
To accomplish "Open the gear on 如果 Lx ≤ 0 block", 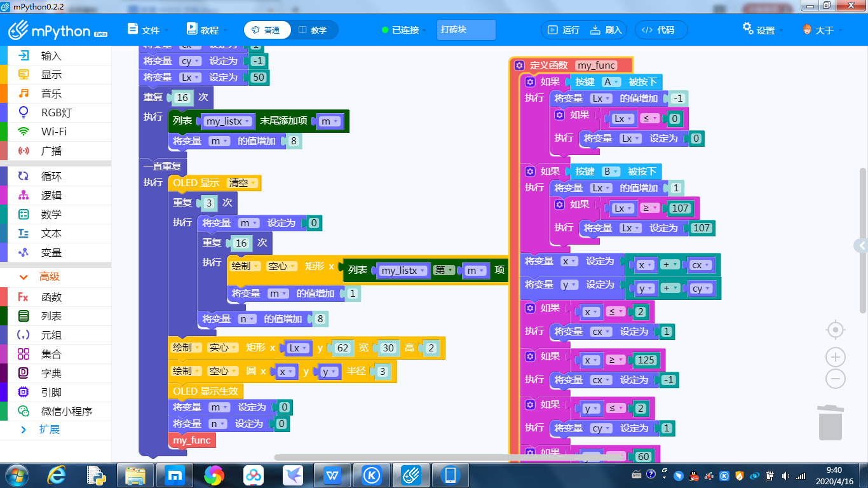I will pyautogui.click(x=560, y=115).
